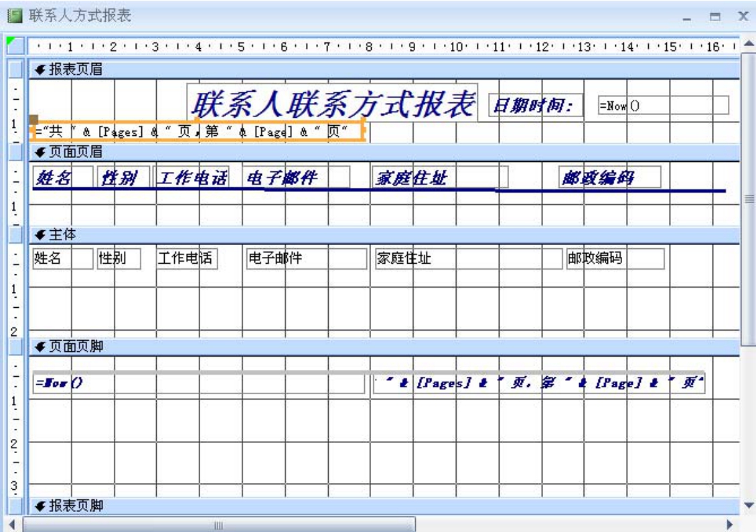Click the move handle of selected text box
The image size is (756, 532).
(x=33, y=119)
